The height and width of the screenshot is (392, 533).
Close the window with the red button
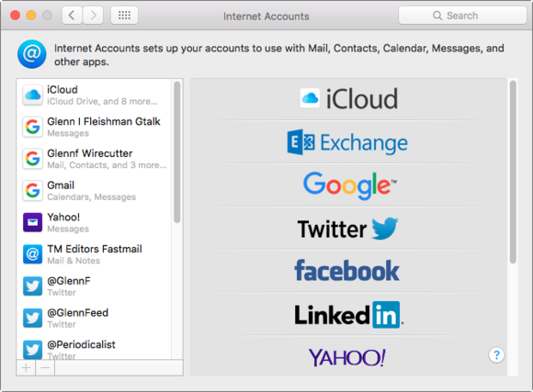click(15, 16)
